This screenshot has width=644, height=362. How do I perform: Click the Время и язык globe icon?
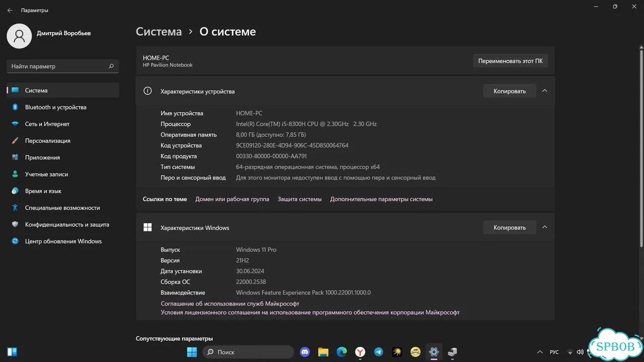15,191
